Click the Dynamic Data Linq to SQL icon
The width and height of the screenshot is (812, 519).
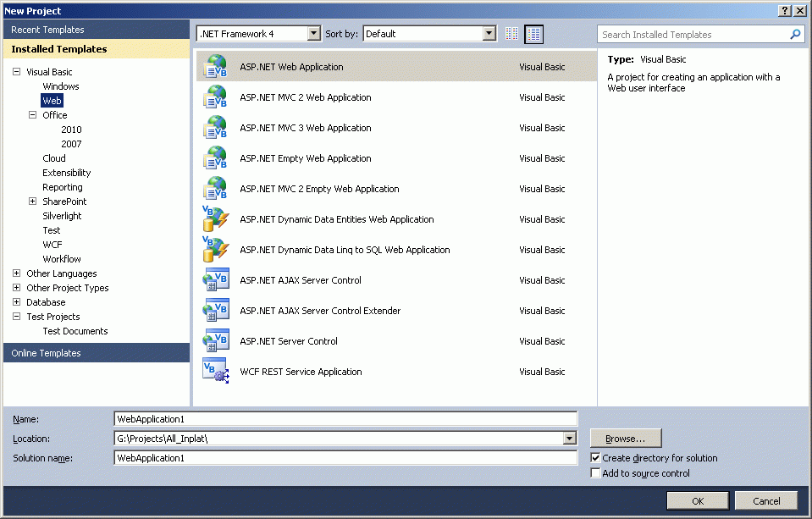coord(215,250)
